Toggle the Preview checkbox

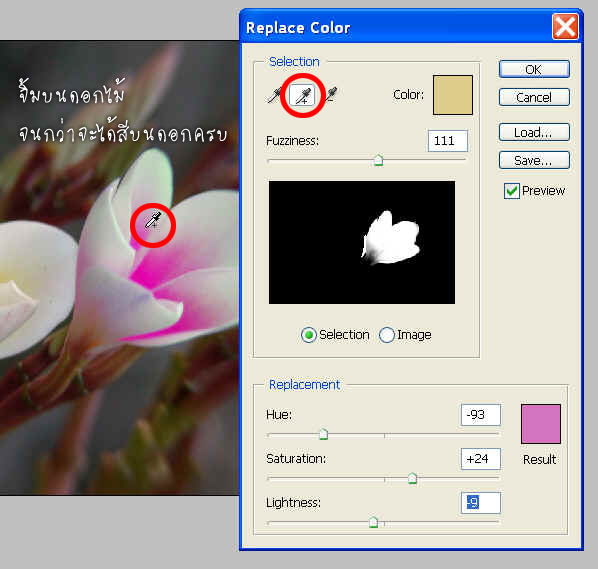[x=511, y=191]
